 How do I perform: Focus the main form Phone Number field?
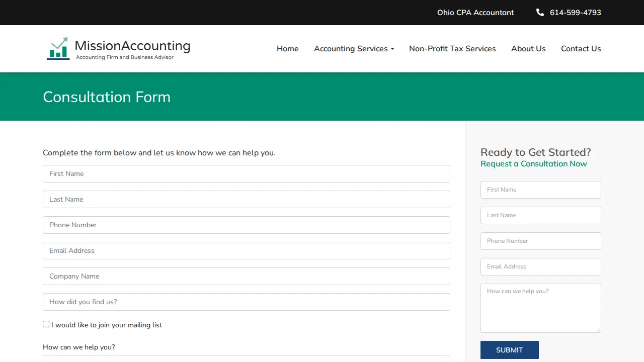pos(247,225)
